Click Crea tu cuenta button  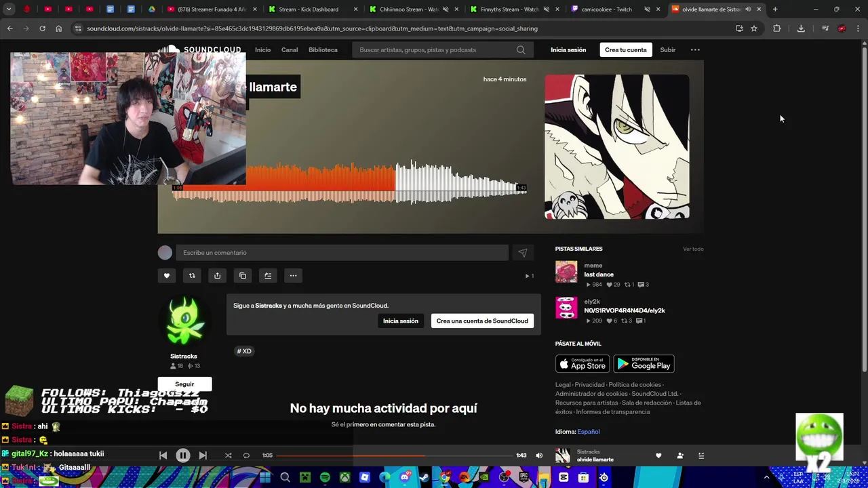point(626,50)
